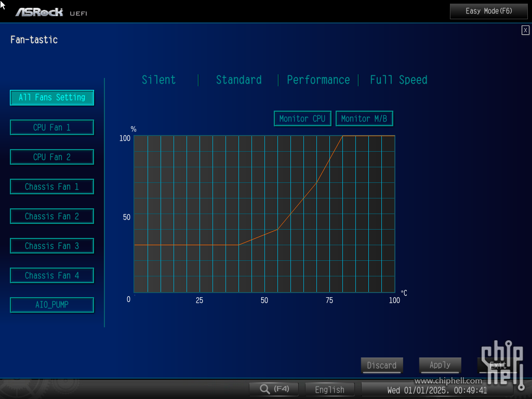Select Chassis Fan 3
Image resolution: width=532 pixels, height=399 pixels.
[x=52, y=246]
